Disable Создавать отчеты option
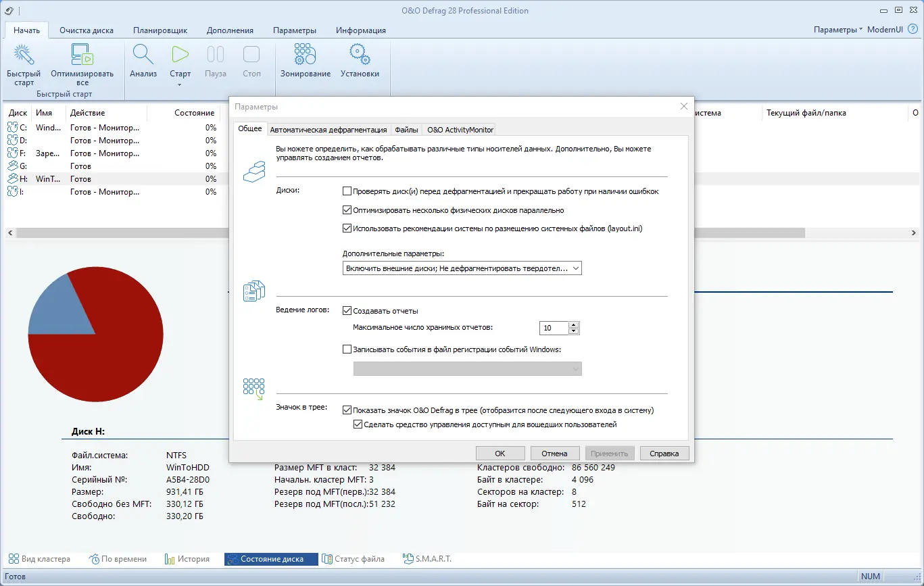 (x=347, y=310)
